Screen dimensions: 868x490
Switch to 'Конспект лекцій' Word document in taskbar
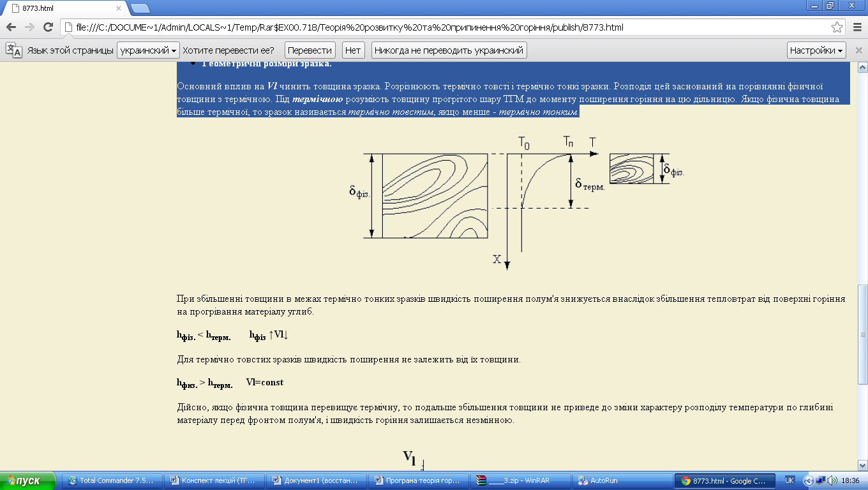(x=213, y=481)
